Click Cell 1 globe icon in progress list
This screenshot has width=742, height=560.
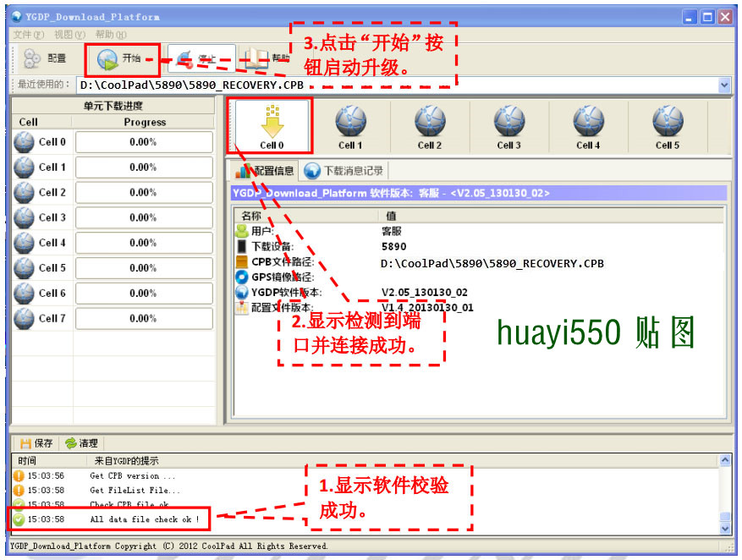[24, 167]
